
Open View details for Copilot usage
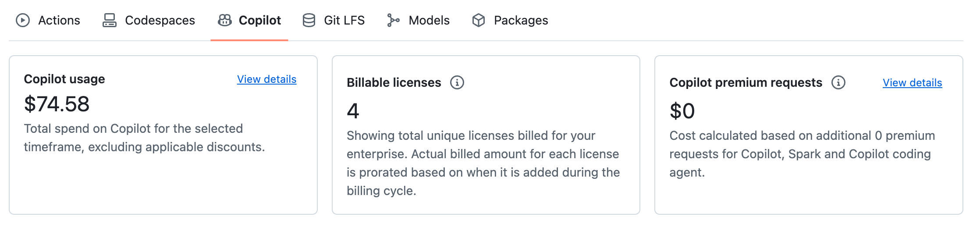267,79
